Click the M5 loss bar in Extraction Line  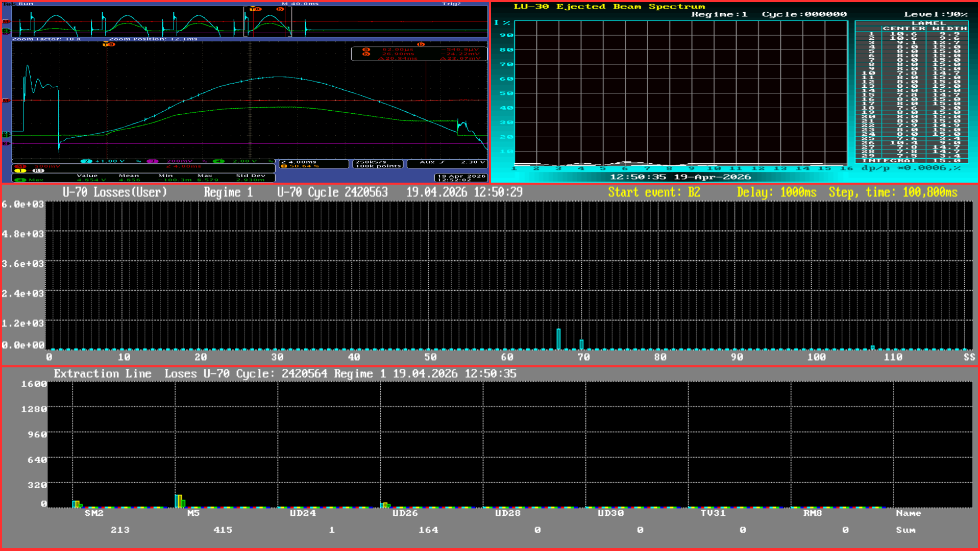click(180, 501)
